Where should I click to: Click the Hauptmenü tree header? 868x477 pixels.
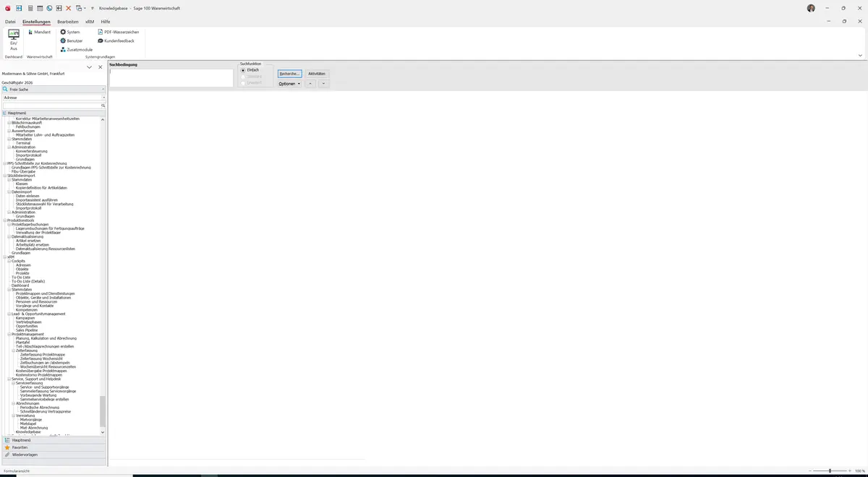54,113
